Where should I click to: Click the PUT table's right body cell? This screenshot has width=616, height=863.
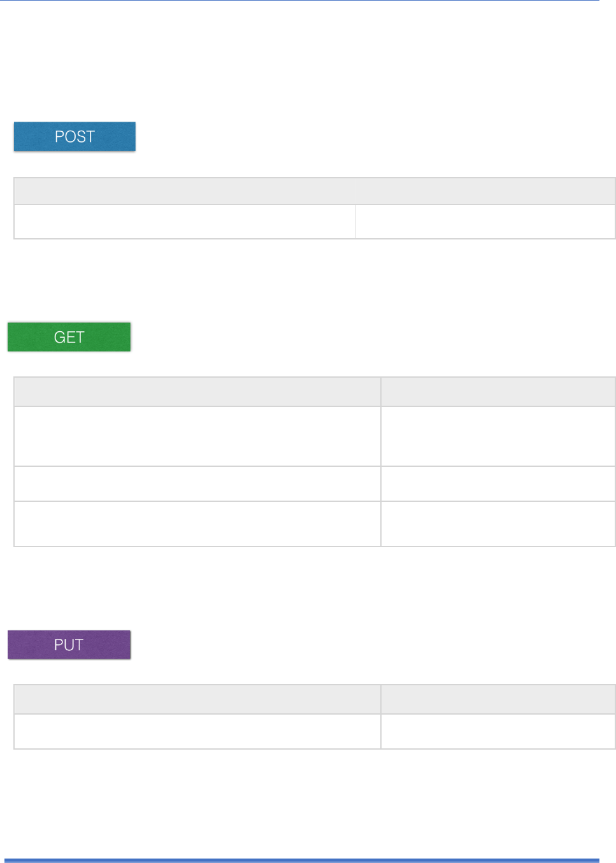coord(498,731)
